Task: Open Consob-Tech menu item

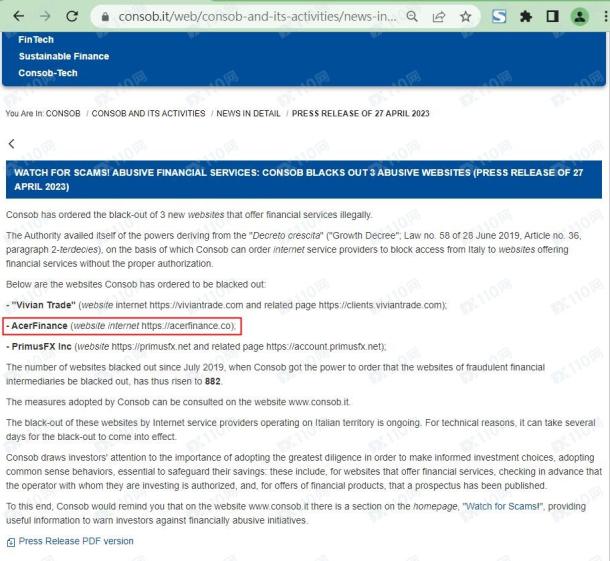Action: coord(48,73)
